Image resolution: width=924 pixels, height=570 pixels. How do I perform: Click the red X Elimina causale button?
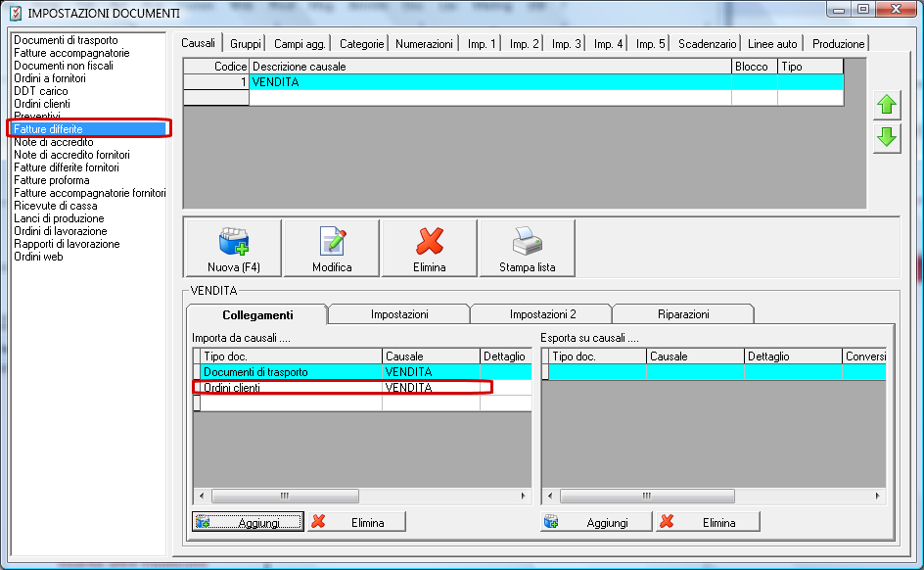click(x=430, y=248)
